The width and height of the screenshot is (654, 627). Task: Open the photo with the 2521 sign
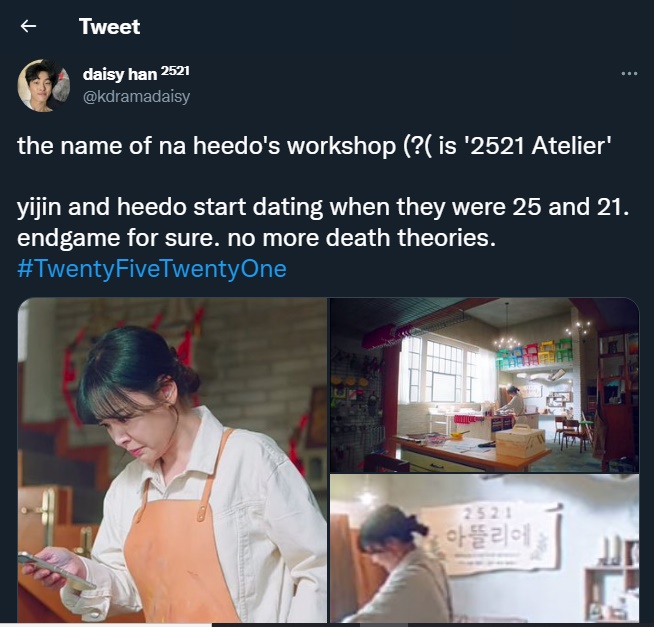(484, 548)
